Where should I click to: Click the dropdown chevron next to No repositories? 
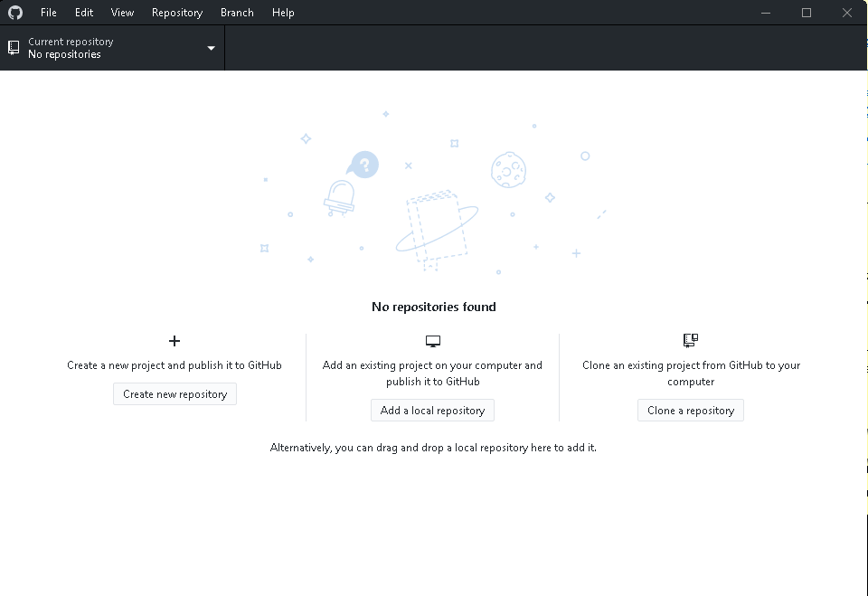point(210,47)
